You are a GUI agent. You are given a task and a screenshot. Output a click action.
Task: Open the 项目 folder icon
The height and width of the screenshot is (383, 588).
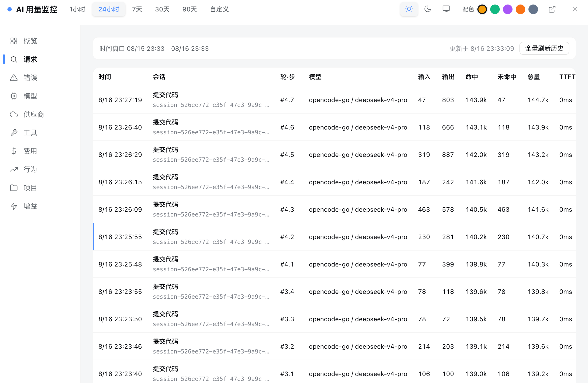tap(14, 188)
